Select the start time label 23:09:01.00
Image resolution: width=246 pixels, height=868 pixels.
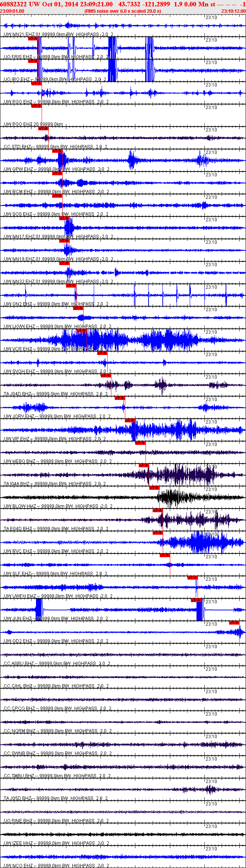click(12, 11)
